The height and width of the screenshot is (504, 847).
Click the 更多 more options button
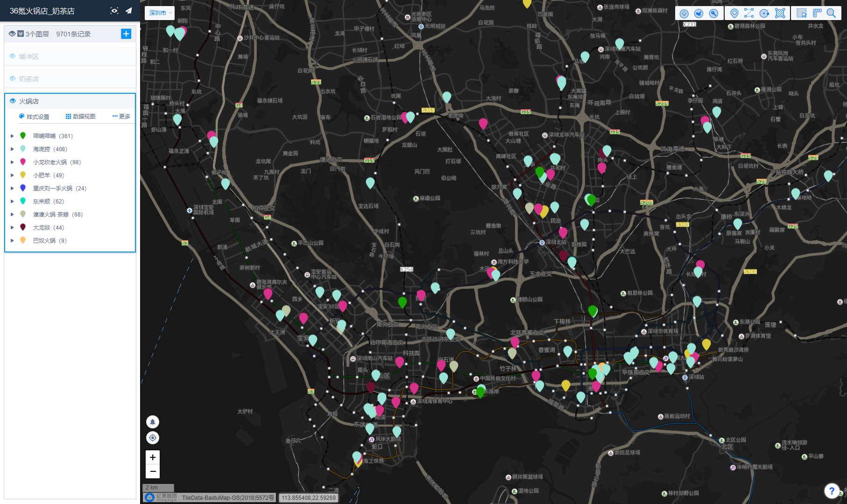tap(121, 117)
